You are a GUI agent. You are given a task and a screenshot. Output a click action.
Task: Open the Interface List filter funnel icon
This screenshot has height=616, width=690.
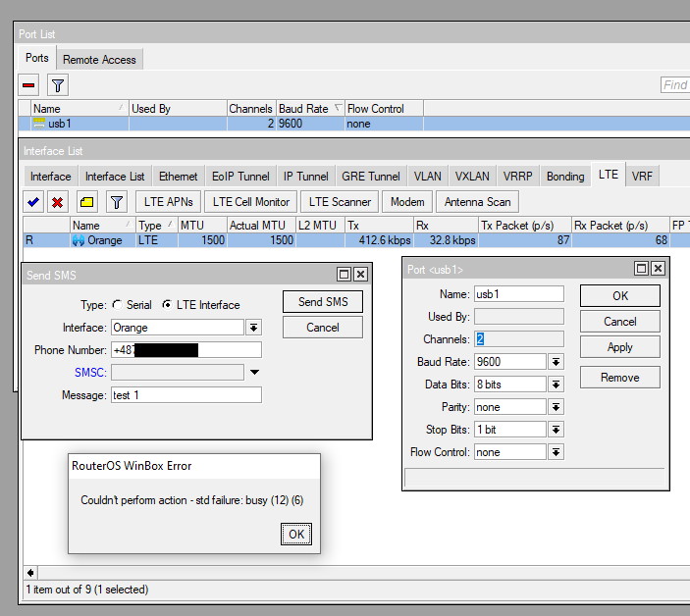click(117, 202)
